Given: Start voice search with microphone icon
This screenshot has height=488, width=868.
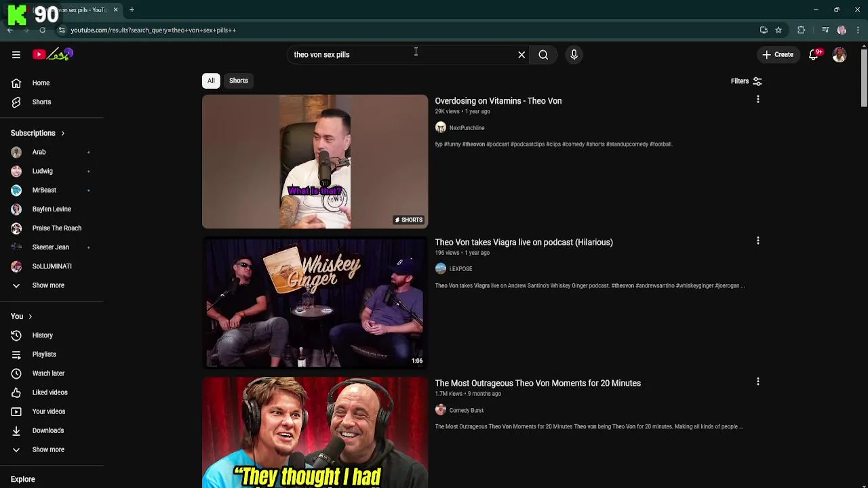Looking at the screenshot, I should tap(574, 55).
